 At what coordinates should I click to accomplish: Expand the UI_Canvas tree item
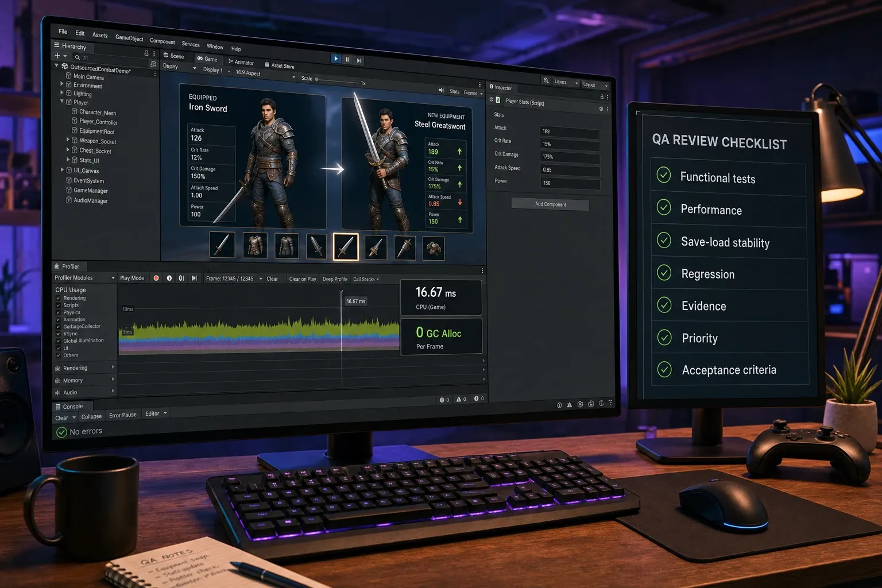pos(62,169)
